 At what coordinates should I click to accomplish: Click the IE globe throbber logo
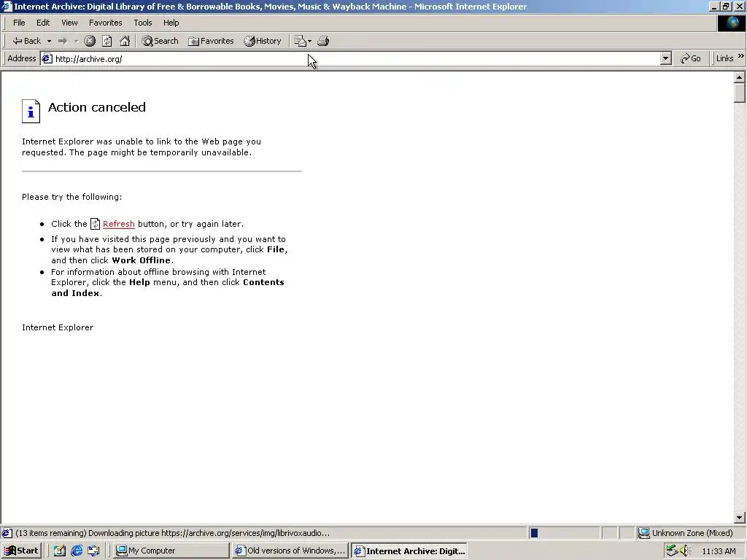[x=731, y=23]
